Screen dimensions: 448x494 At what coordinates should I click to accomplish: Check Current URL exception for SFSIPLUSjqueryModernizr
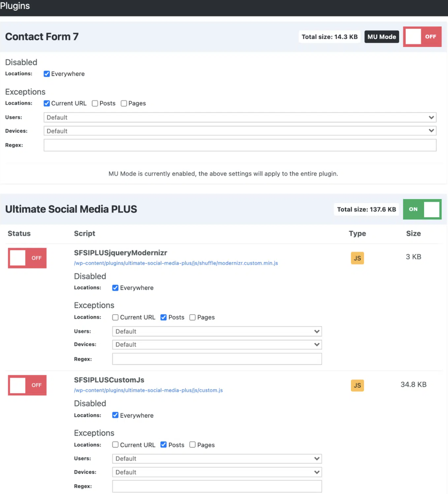coord(115,317)
